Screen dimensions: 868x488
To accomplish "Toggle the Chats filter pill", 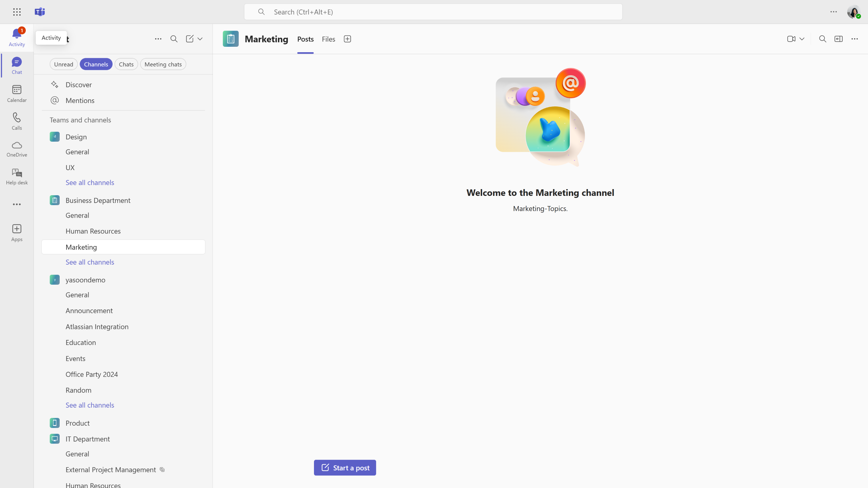I will pos(126,64).
